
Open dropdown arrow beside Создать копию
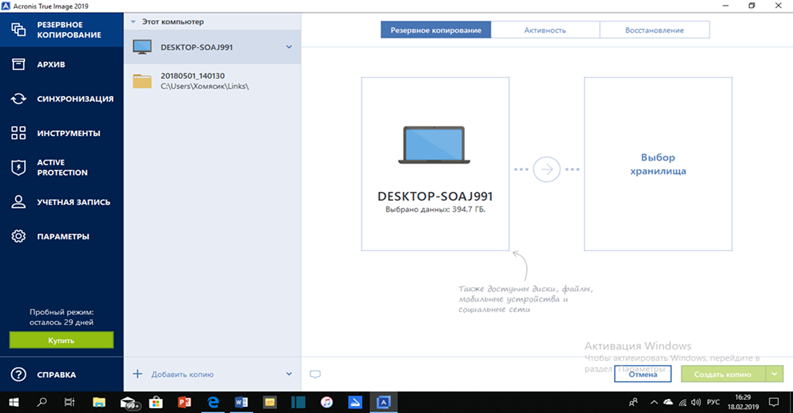click(775, 373)
